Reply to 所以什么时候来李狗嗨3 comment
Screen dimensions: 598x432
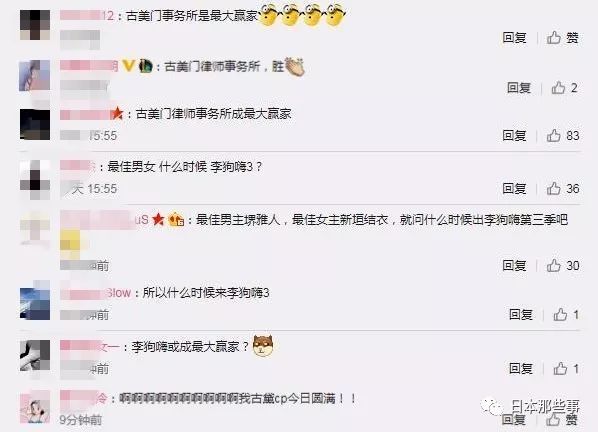tap(521, 315)
